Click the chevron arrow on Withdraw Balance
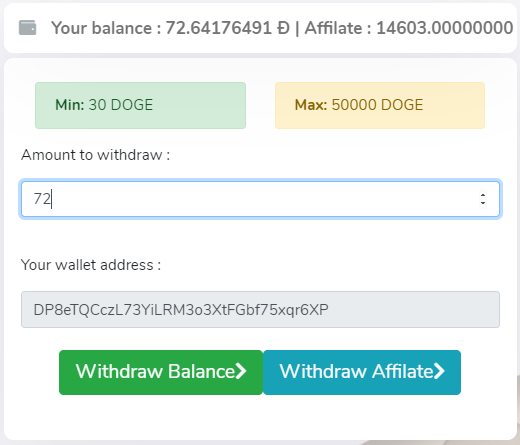 click(x=241, y=371)
